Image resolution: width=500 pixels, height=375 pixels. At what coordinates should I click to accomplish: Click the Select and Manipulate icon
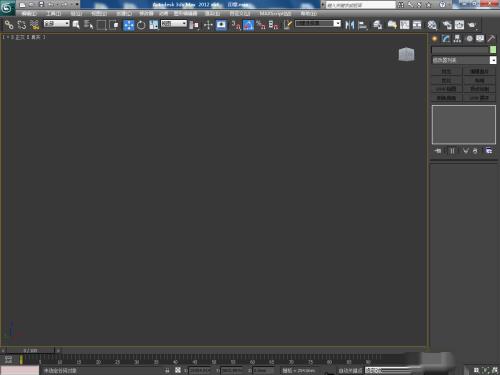pos(208,25)
